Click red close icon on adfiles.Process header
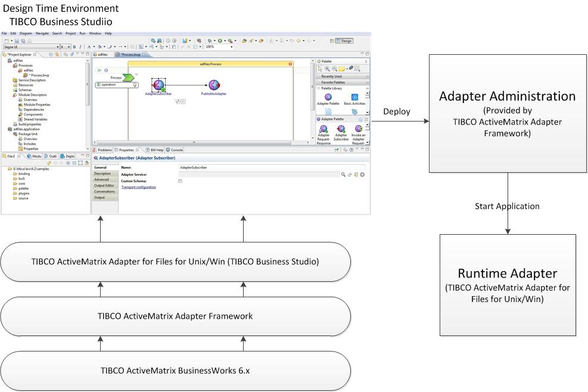The width and height of the screenshot is (588, 392). click(x=290, y=64)
